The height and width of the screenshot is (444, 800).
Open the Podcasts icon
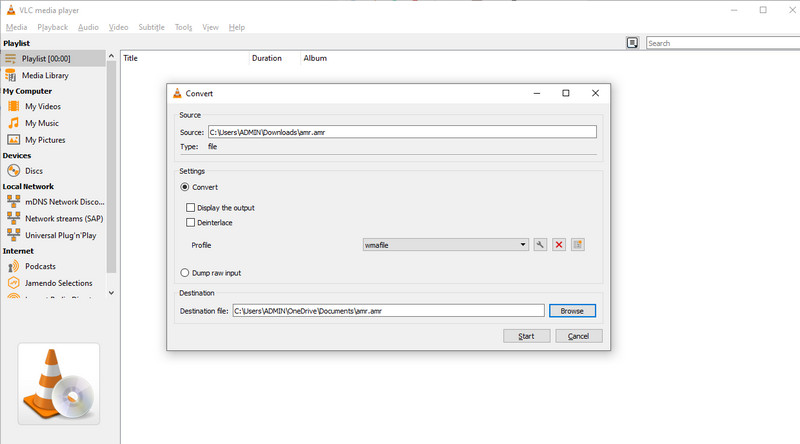pos(14,266)
